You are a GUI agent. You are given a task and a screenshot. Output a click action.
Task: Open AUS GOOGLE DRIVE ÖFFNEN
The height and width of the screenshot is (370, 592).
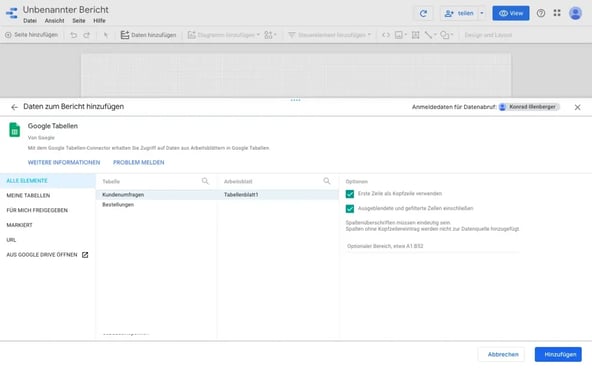[x=48, y=255]
